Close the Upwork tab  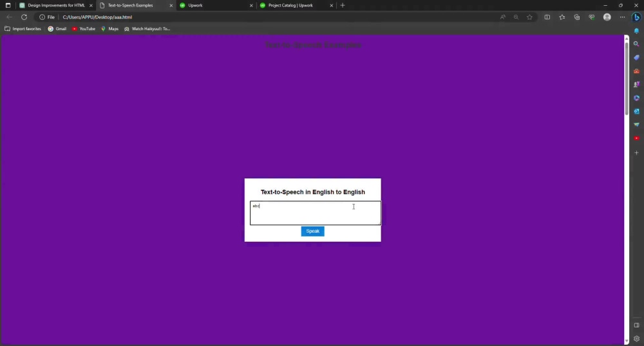(251, 5)
